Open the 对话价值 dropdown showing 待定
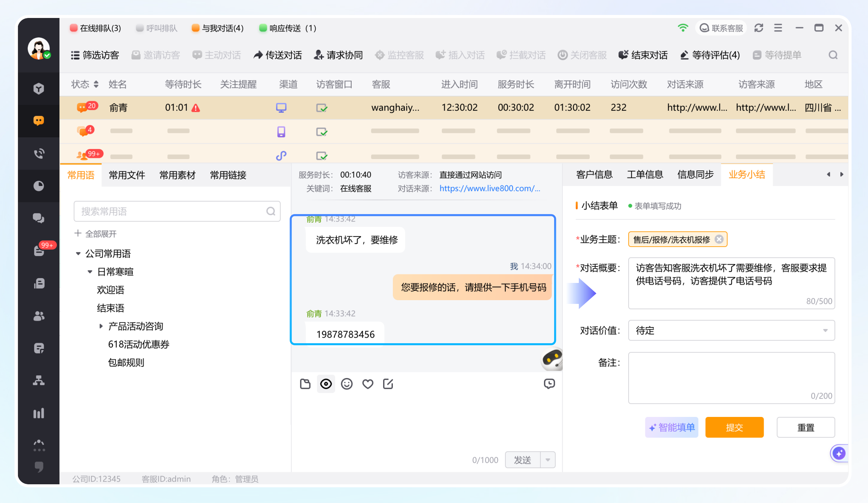868x503 pixels. pyautogui.click(x=731, y=330)
